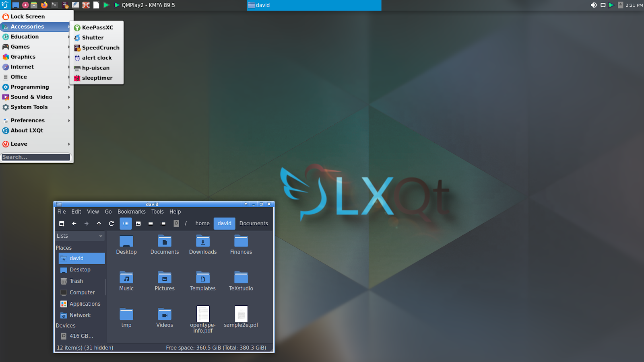Launch Firefox from the panel
Viewport: 644px width, 362px height.
[x=44, y=5]
